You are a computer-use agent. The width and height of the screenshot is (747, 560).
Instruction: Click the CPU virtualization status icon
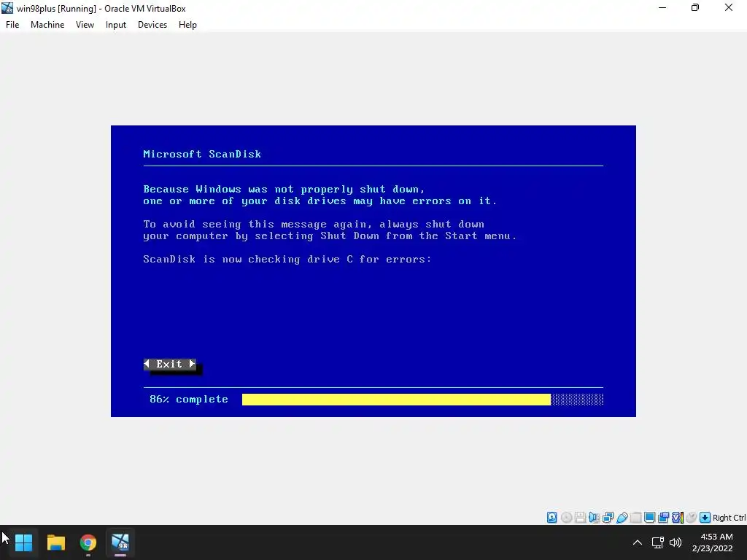pos(678,517)
